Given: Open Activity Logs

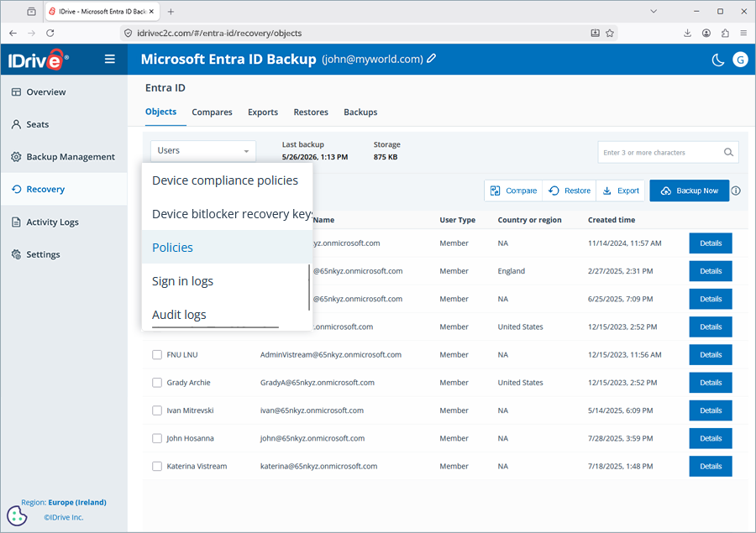Looking at the screenshot, I should [64, 222].
